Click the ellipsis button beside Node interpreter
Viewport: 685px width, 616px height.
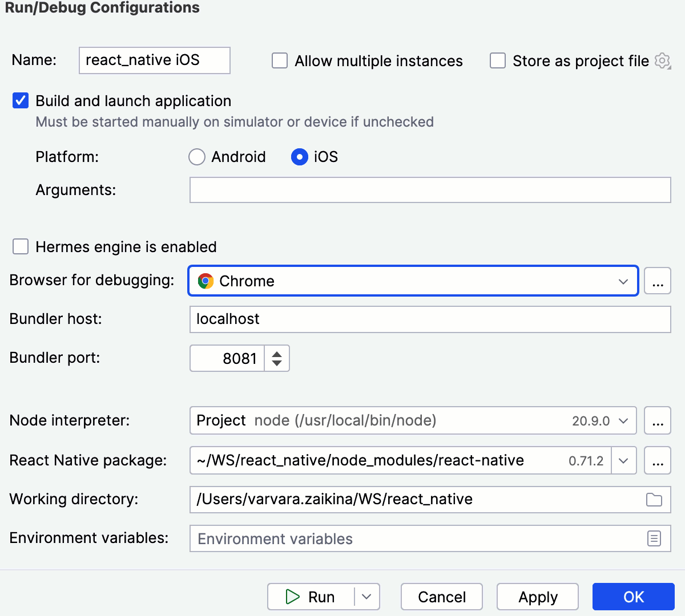(658, 420)
